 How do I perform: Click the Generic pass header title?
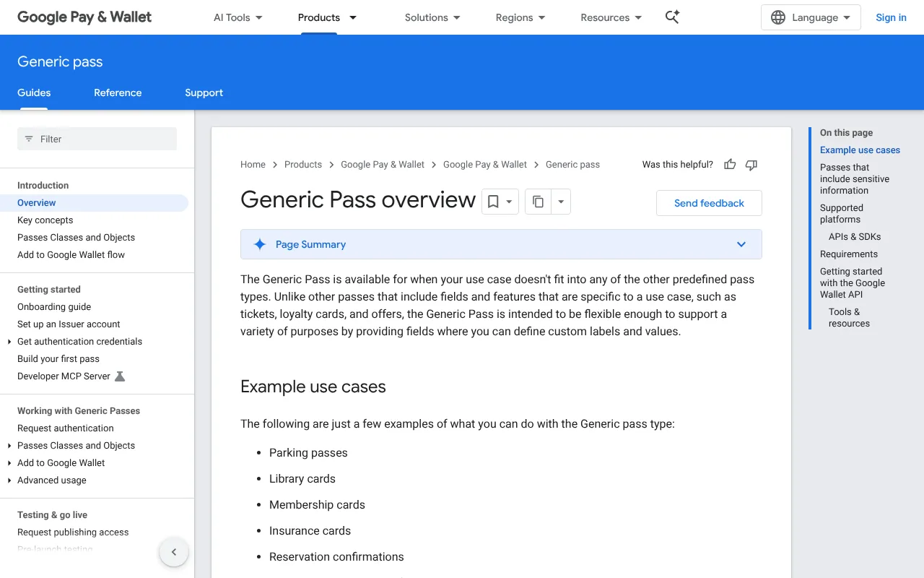pyautogui.click(x=60, y=62)
